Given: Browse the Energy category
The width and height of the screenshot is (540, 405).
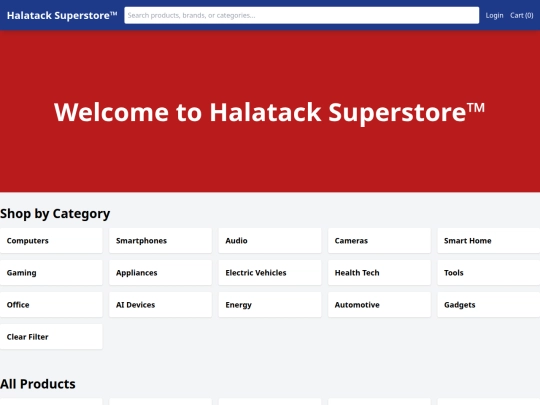Looking at the screenshot, I should point(270,304).
